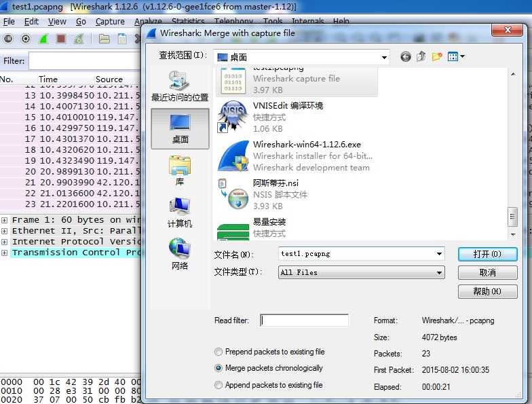The width and height of the screenshot is (532, 404).
Task: Select 桌面 in places sidebar
Action: [180, 129]
